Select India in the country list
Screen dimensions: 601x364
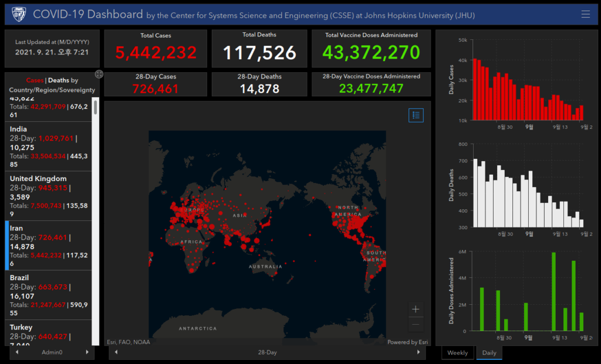48,147
